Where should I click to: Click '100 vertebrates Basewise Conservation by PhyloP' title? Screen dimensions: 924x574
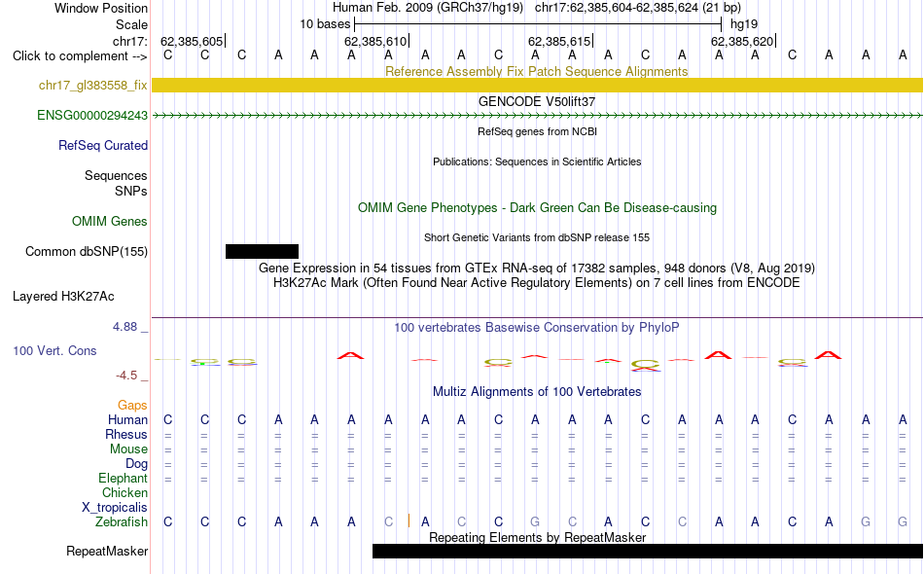click(x=537, y=328)
